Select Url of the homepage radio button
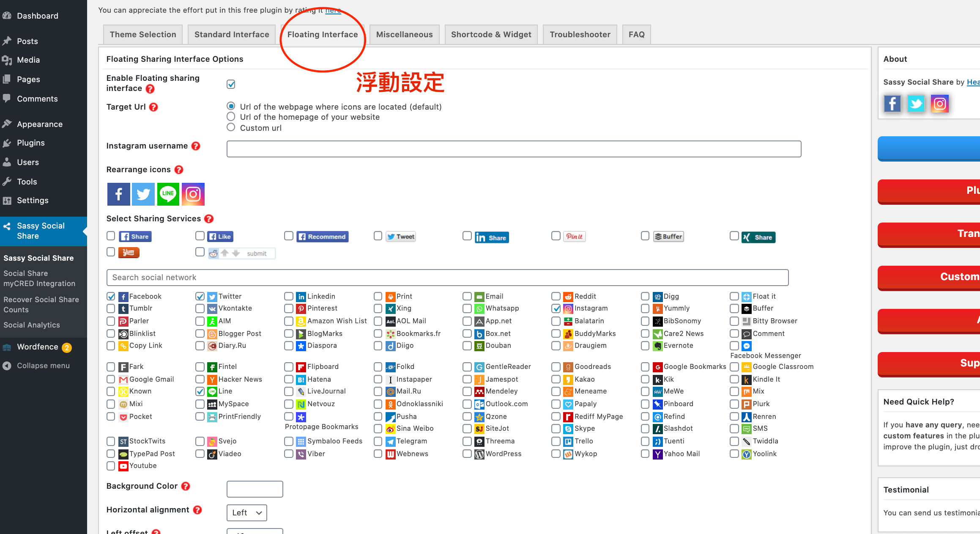980x534 pixels. [232, 116]
